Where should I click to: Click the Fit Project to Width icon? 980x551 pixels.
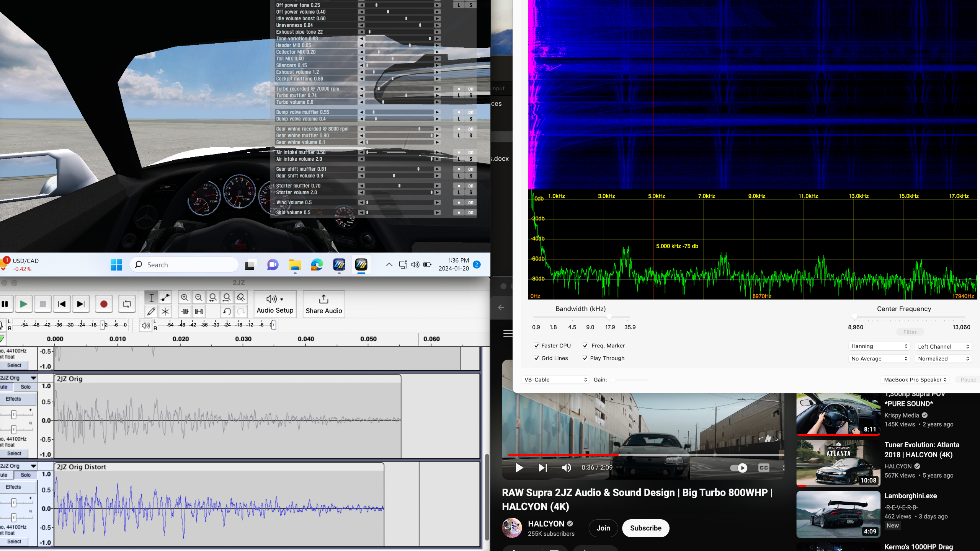pos(227,297)
